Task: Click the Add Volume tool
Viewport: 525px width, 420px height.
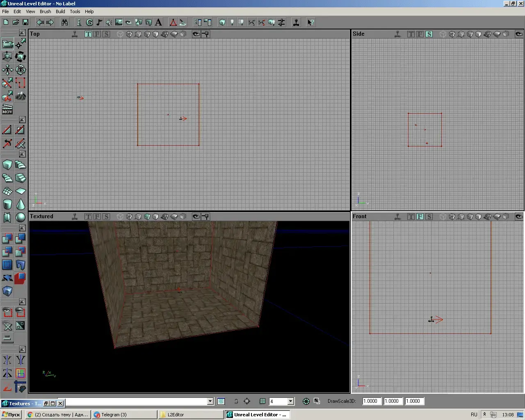Action: pos(7,291)
